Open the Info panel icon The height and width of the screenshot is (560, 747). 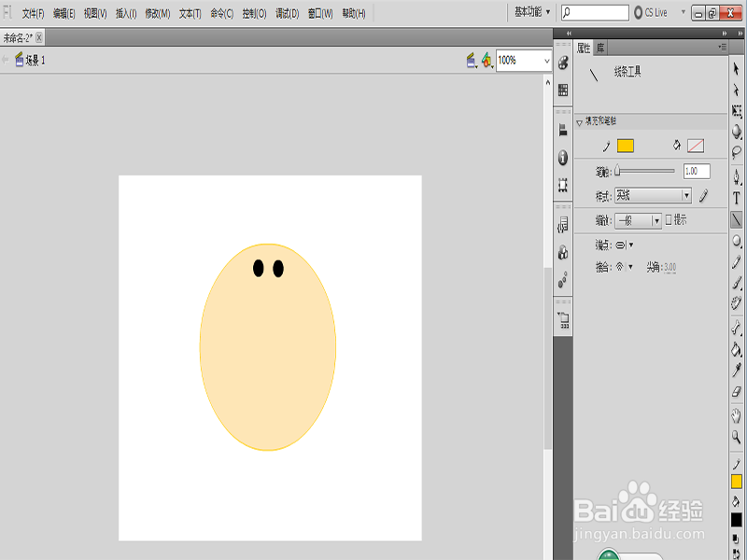(563, 158)
